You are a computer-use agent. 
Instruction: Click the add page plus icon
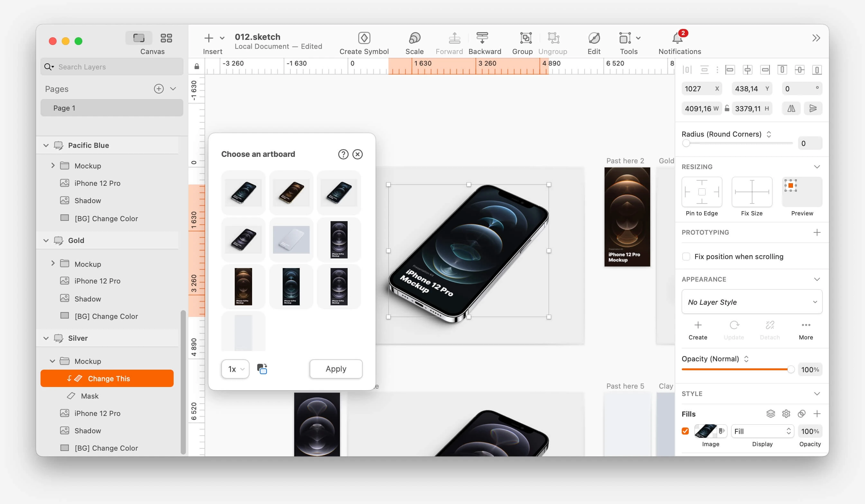click(x=159, y=89)
